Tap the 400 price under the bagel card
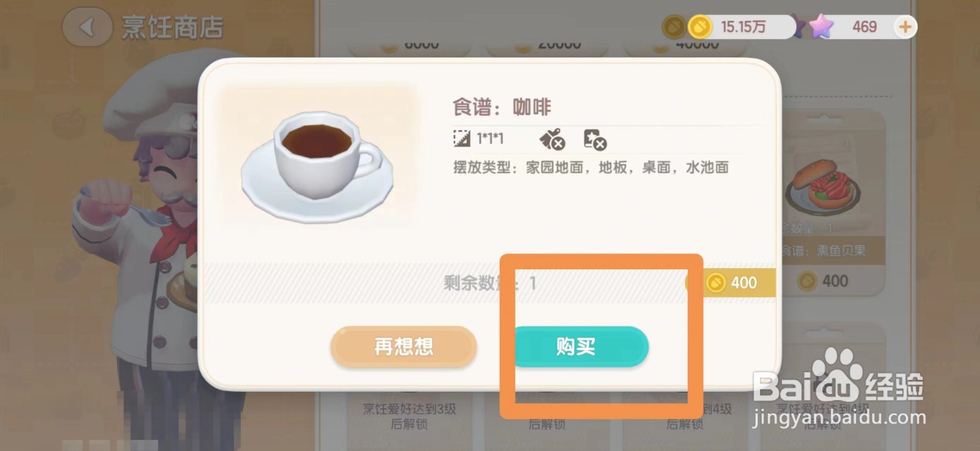980x451 pixels. 834,281
